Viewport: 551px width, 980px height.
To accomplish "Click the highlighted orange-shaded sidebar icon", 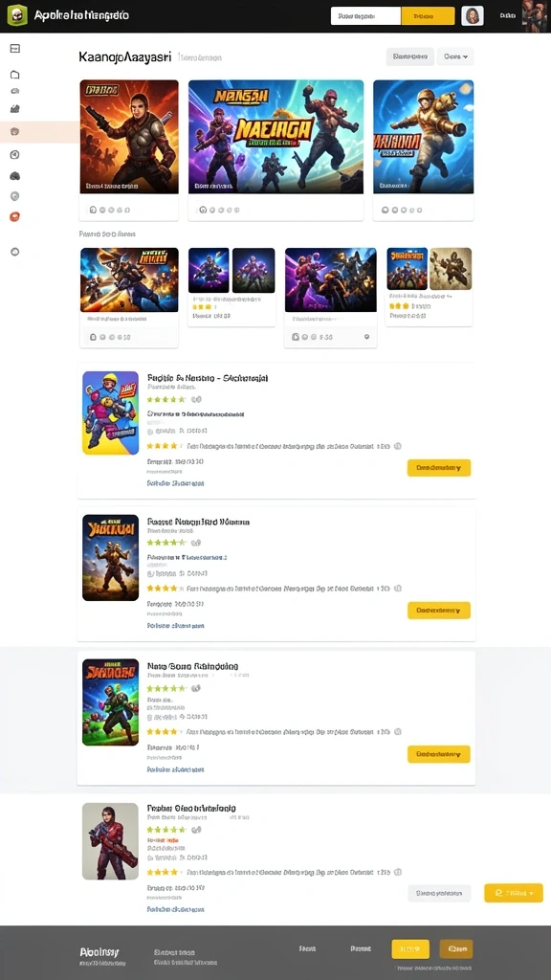I will click(x=15, y=132).
